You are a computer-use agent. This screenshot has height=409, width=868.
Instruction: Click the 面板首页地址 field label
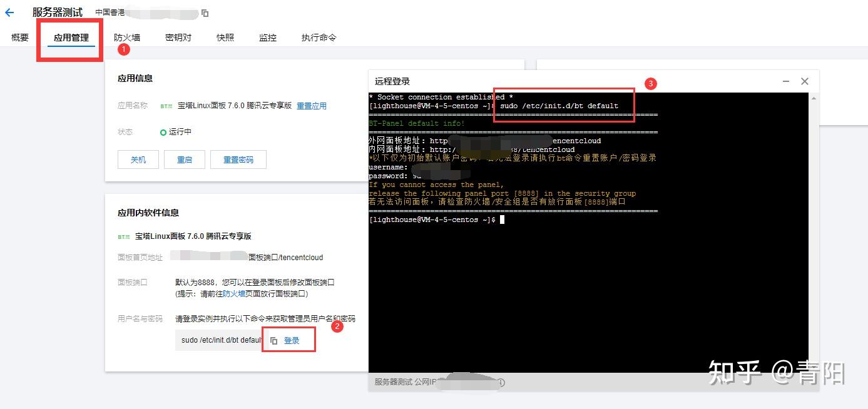coord(140,258)
